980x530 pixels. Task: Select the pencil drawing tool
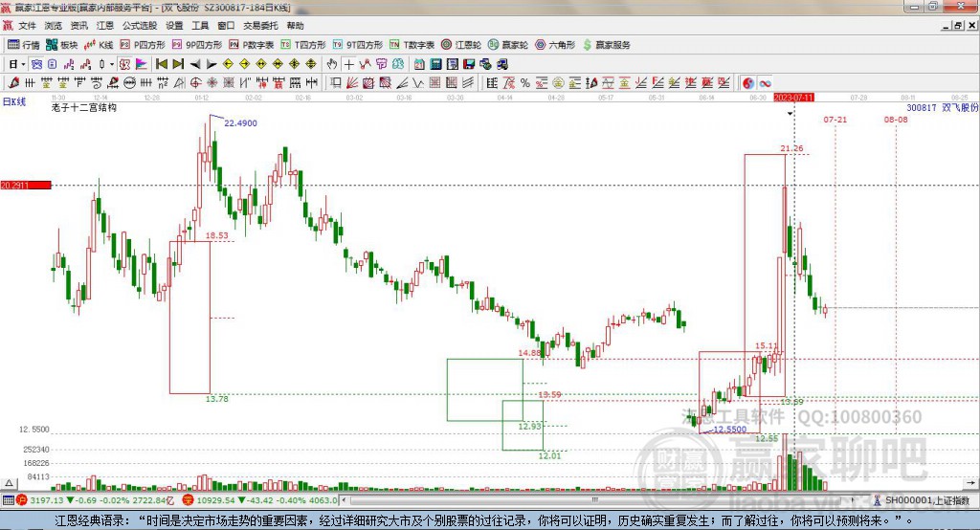pyautogui.click(x=13, y=82)
